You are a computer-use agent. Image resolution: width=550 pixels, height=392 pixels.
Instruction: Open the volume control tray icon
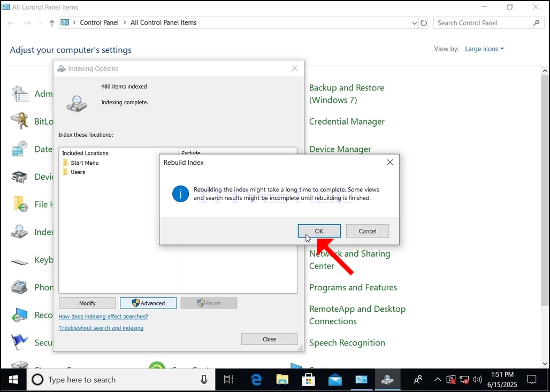tap(477, 380)
